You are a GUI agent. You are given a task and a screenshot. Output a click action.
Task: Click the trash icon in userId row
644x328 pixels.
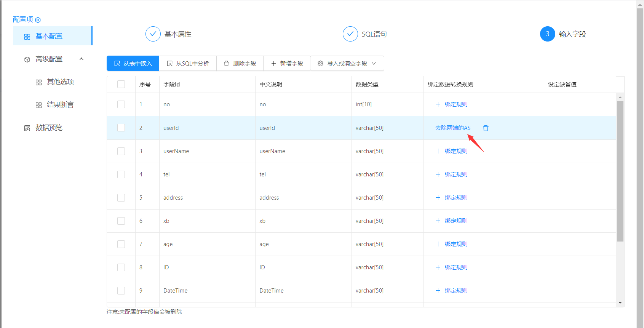(486, 128)
